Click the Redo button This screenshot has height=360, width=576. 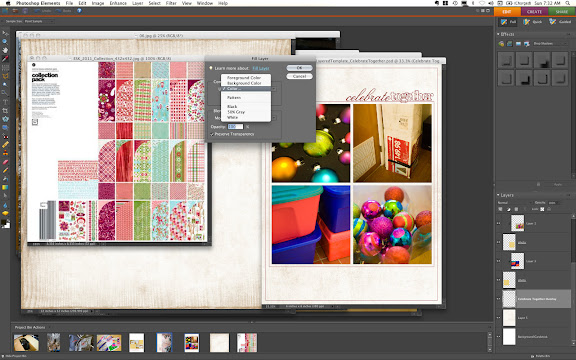64,11
